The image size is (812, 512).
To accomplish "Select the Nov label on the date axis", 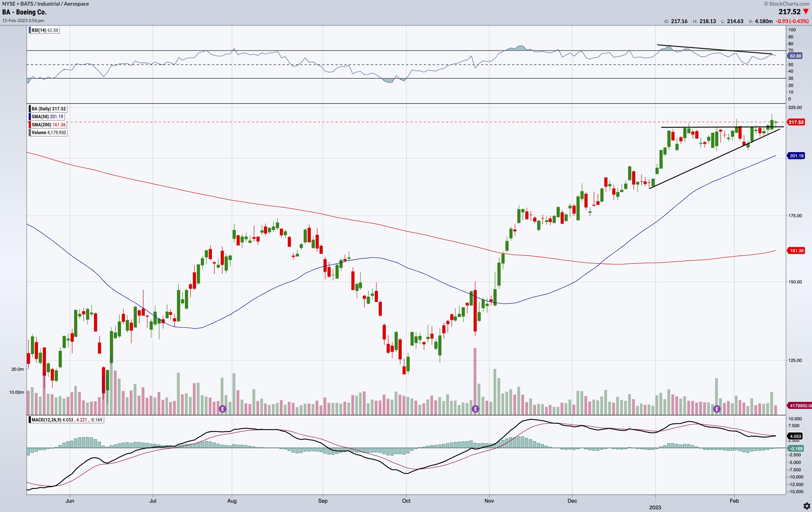I will click(x=489, y=501).
